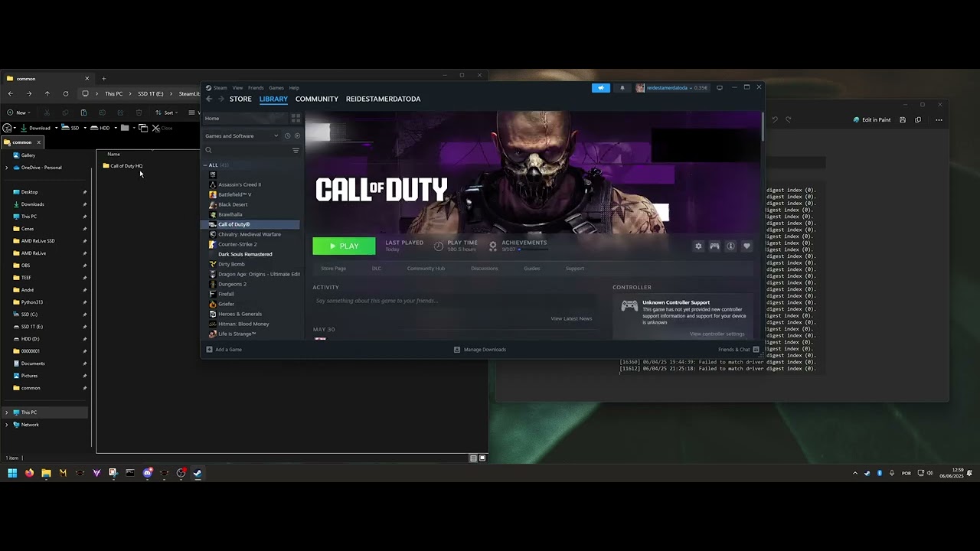Image resolution: width=980 pixels, height=551 pixels.
Task: Go up one folder in Explorer
Action: pyautogui.click(x=47, y=93)
